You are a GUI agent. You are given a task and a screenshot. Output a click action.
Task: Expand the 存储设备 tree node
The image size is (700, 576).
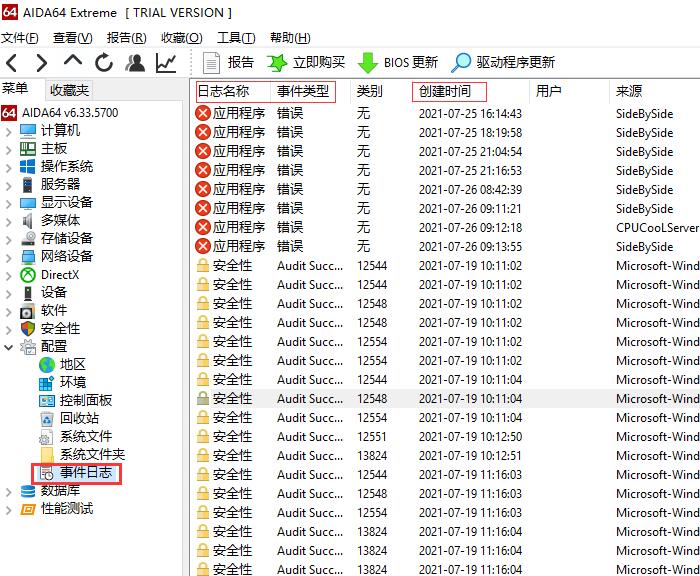click(8, 240)
